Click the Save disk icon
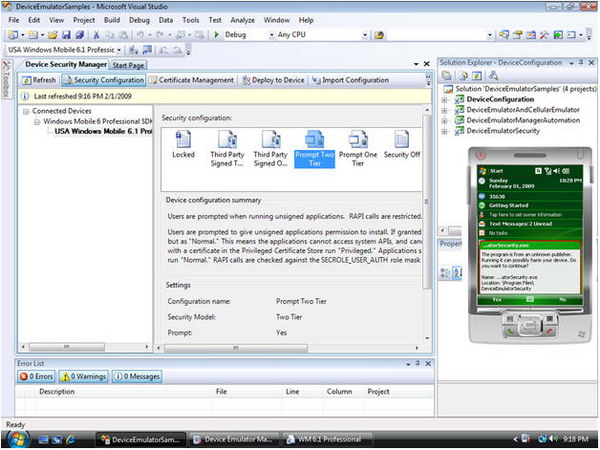 point(66,35)
